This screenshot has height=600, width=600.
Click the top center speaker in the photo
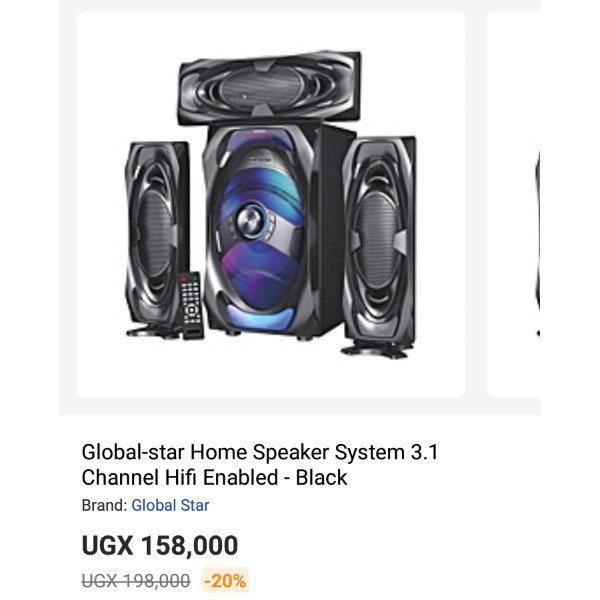coord(270,88)
